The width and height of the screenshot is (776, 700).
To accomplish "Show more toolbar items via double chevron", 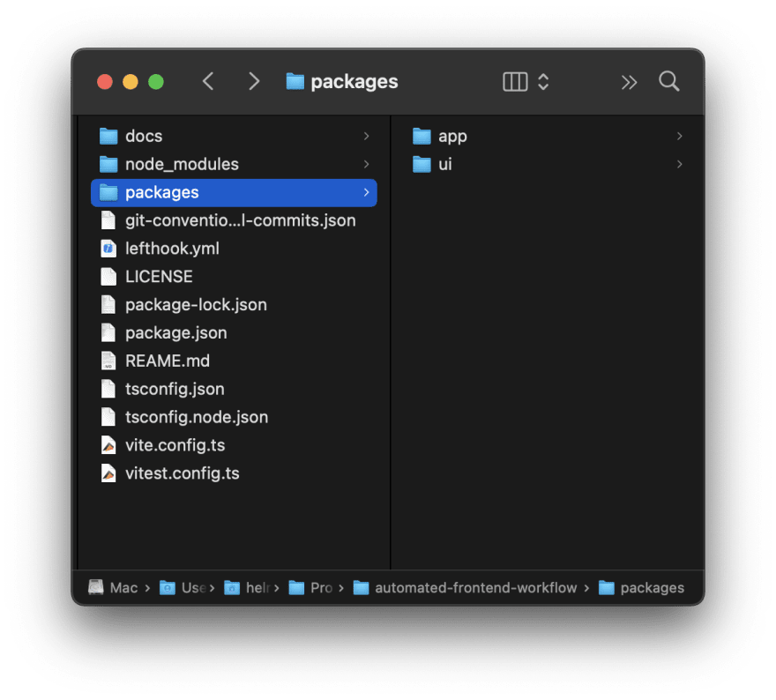I will [x=629, y=82].
